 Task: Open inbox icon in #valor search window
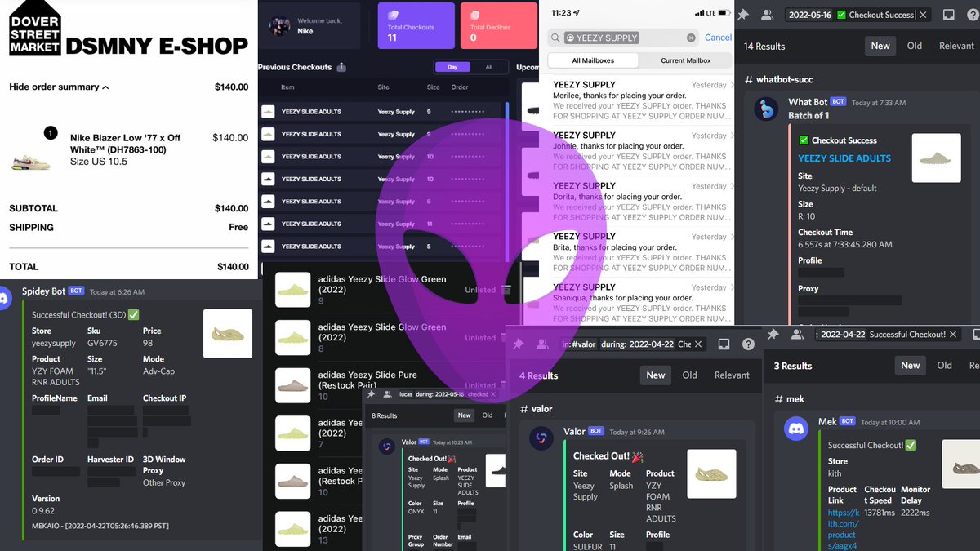723,344
